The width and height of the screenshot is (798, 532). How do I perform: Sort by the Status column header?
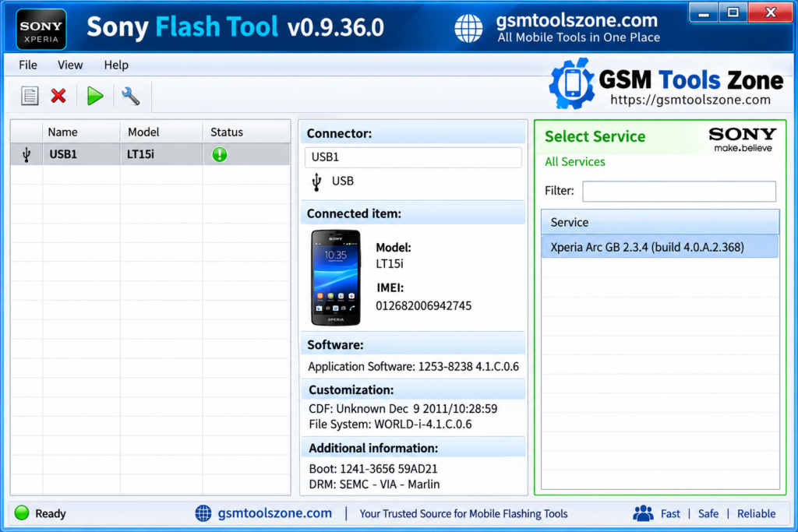[246, 132]
